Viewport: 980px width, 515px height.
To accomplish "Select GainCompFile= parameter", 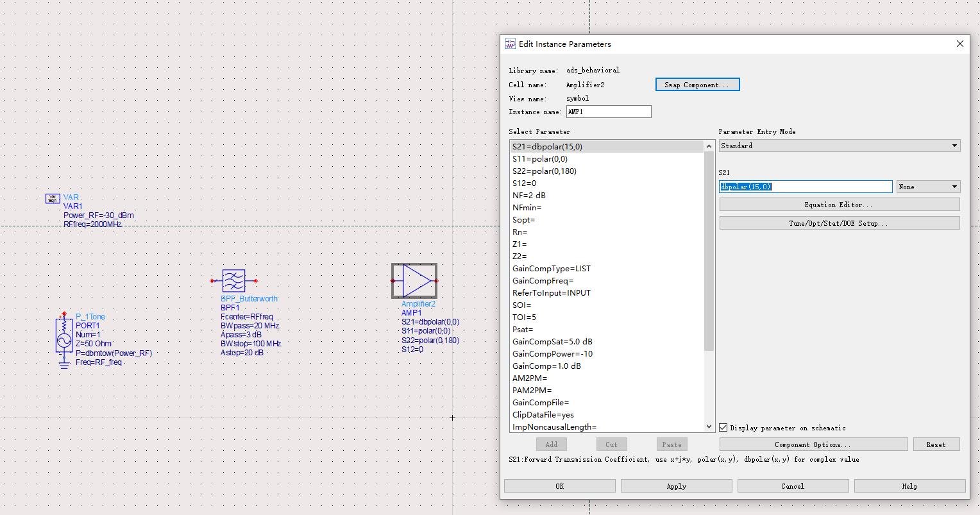I will pyautogui.click(x=607, y=403).
